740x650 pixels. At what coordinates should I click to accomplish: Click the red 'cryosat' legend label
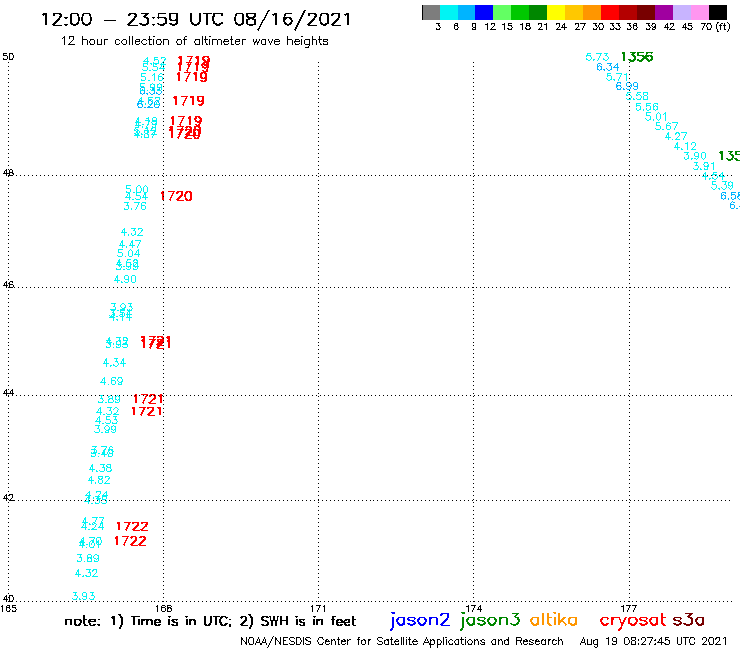(x=633, y=620)
